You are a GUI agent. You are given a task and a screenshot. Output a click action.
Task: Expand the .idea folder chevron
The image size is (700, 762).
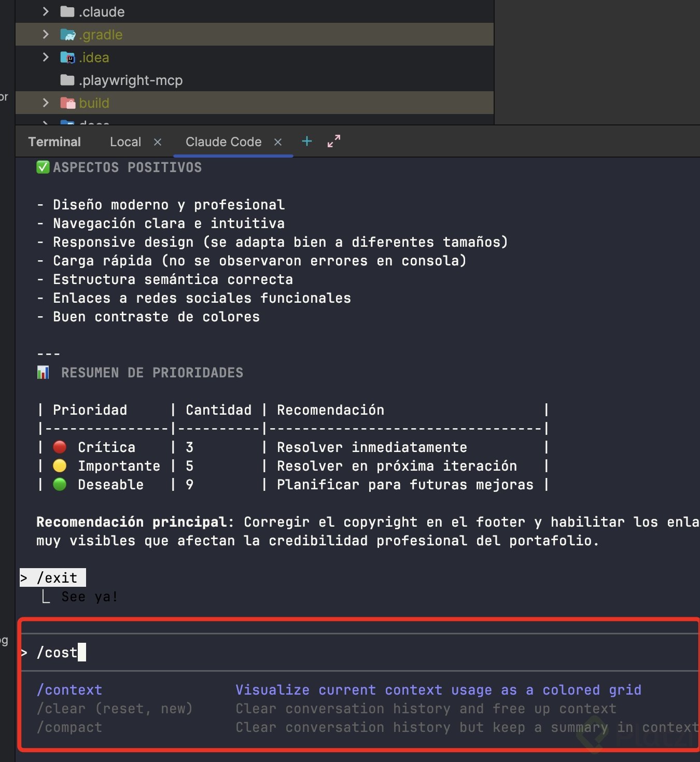pyautogui.click(x=46, y=58)
